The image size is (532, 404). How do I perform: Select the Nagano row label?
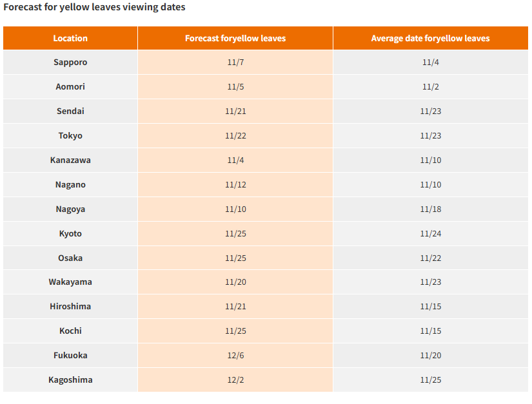tap(70, 185)
